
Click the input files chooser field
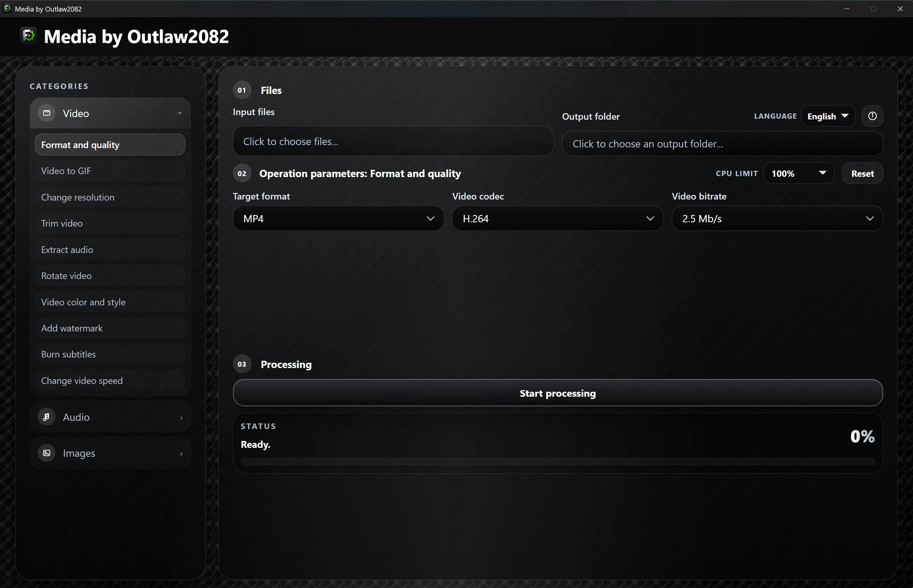393,141
